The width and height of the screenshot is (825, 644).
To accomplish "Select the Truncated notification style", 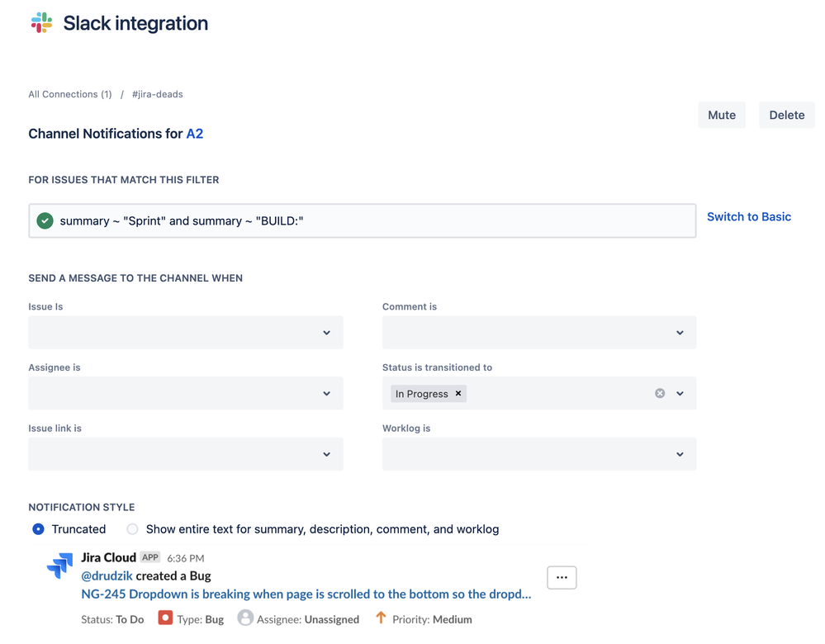I will [39, 529].
